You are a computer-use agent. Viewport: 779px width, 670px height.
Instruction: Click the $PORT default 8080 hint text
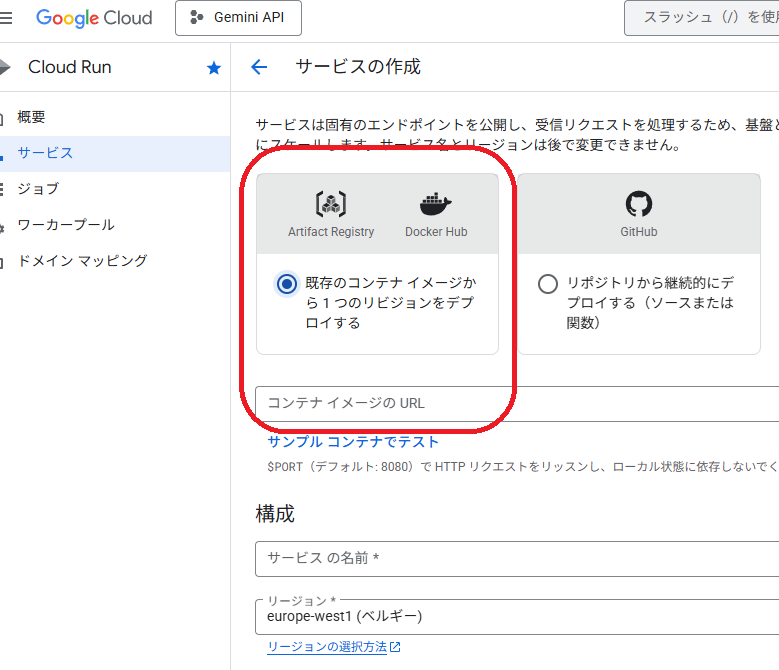[x=523, y=467]
